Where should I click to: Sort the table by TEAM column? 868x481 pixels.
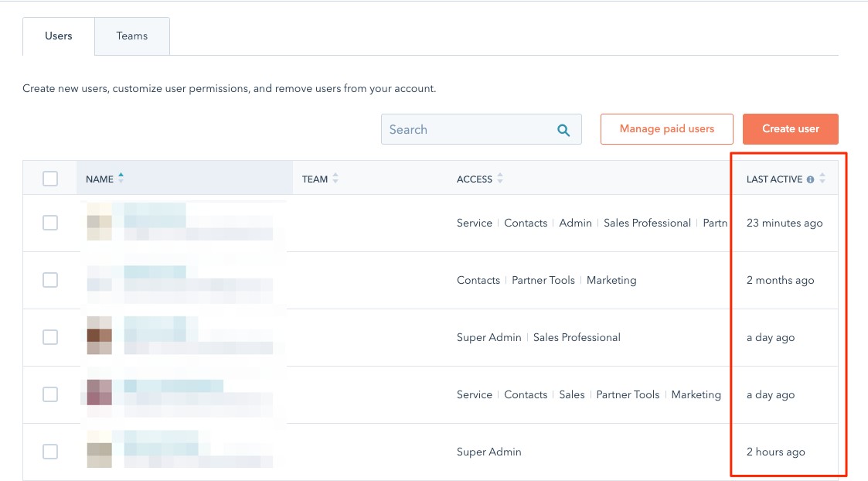point(334,179)
